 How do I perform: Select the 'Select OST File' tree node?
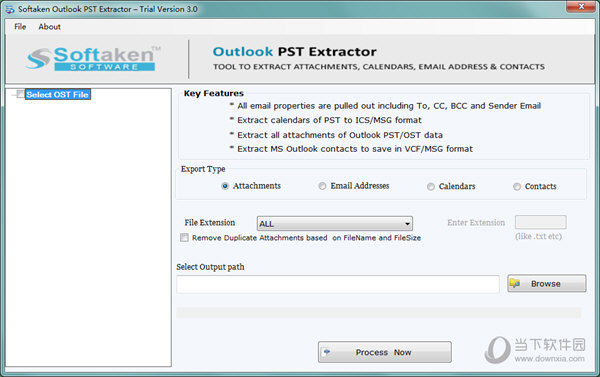click(57, 95)
